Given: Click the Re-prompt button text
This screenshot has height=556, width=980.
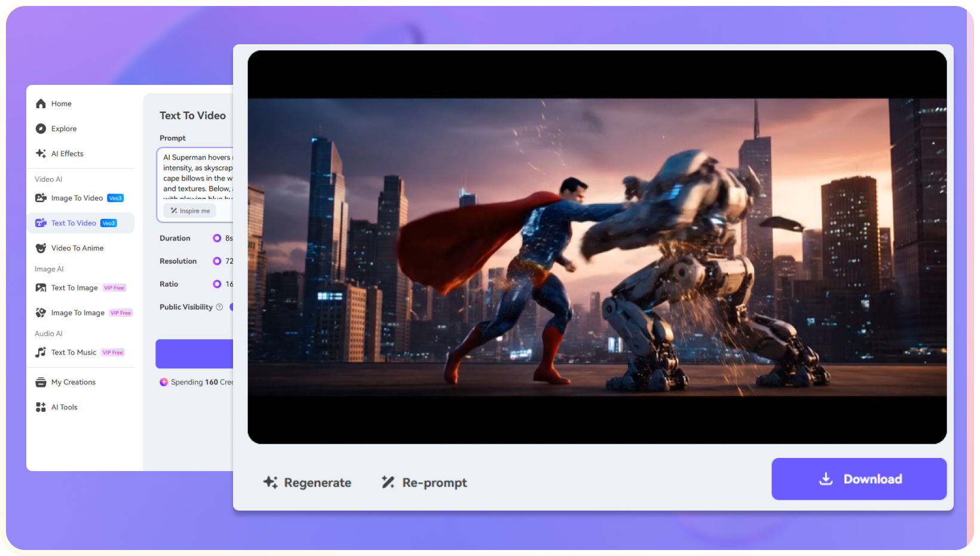Looking at the screenshot, I should point(434,482).
